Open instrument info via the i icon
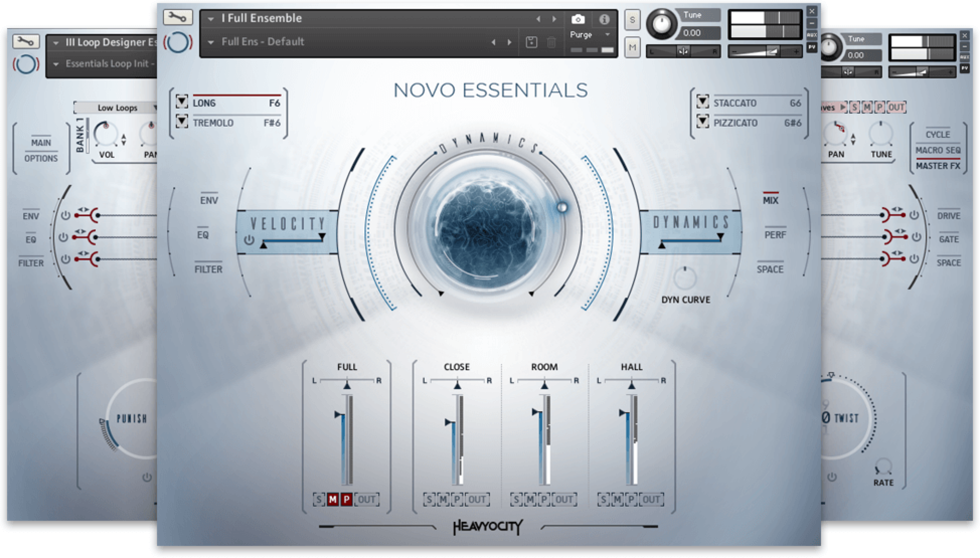Screen dimensions: 980x558 coord(605,19)
